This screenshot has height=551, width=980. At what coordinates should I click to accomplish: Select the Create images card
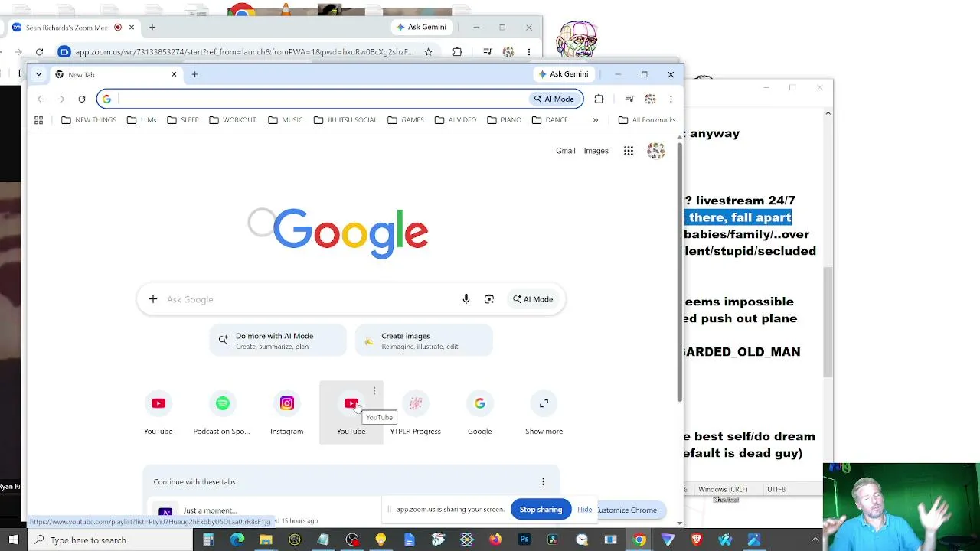click(x=423, y=341)
